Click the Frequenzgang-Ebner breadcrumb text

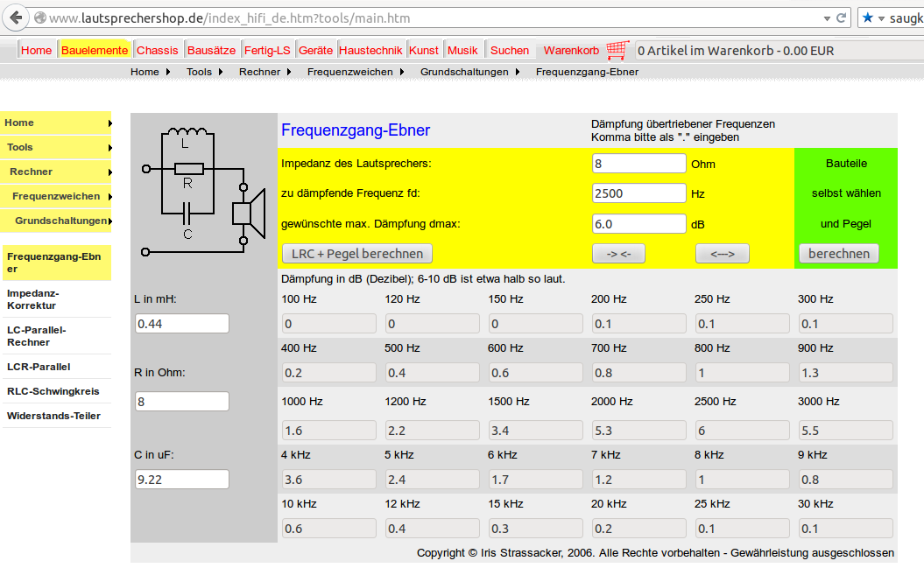point(587,72)
